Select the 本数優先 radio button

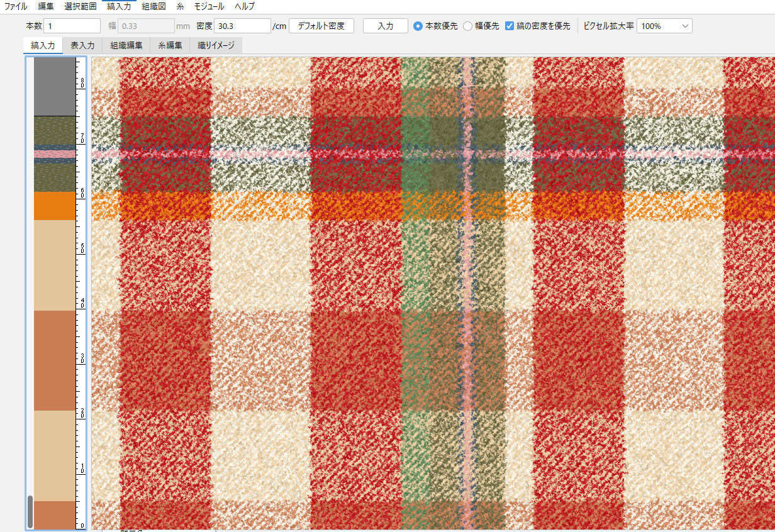(x=418, y=26)
